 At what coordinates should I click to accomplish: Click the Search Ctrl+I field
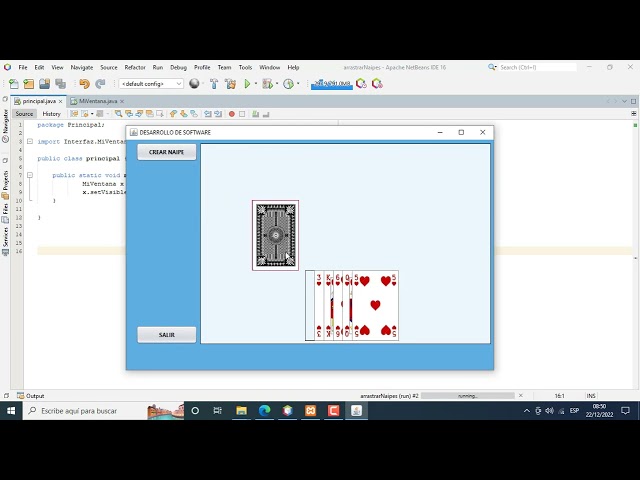click(538, 67)
